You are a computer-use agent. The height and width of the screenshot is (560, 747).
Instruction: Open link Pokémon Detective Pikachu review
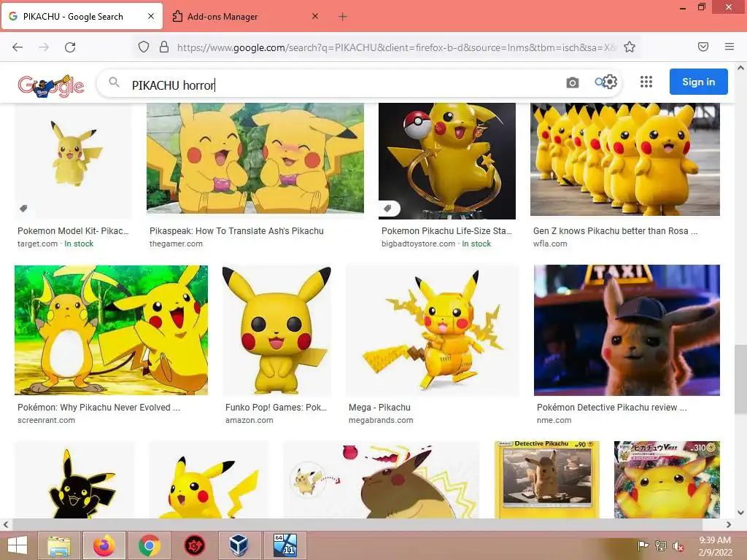point(611,408)
